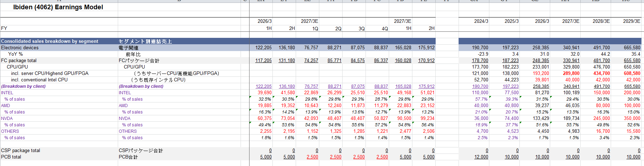The width and height of the screenshot is (644, 166).
Task: Click 'incl. conventional Intel CPU' label
Action: click(x=39, y=80)
